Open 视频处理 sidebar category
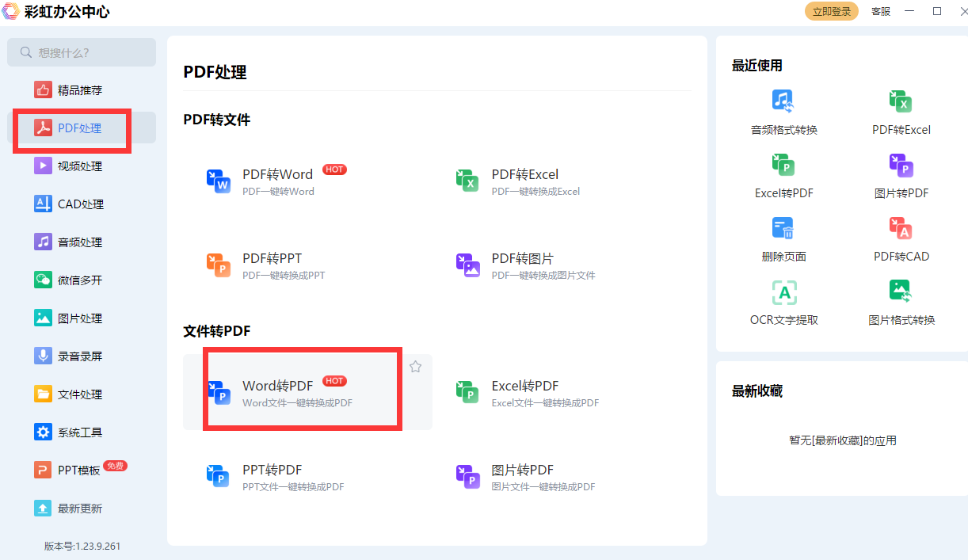 [x=82, y=166]
